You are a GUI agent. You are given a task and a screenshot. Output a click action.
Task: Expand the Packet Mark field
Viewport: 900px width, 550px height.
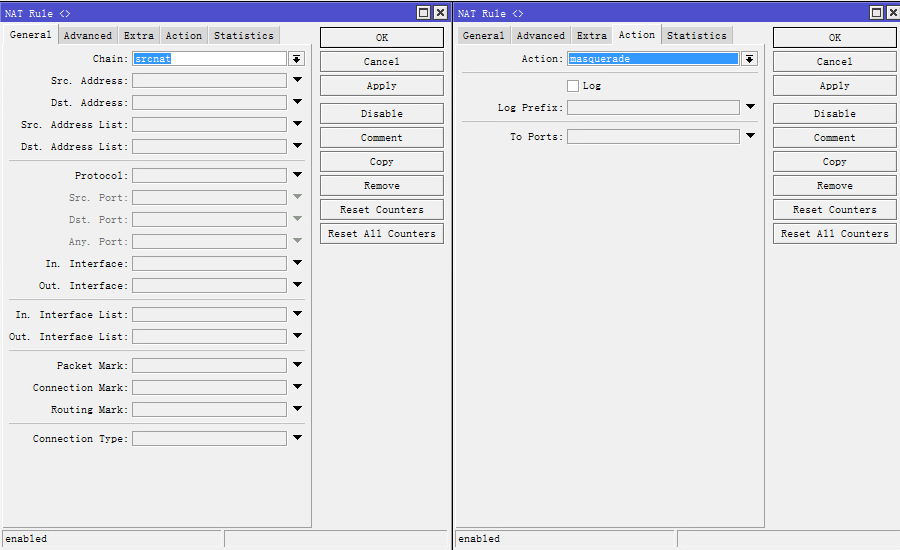coord(297,366)
